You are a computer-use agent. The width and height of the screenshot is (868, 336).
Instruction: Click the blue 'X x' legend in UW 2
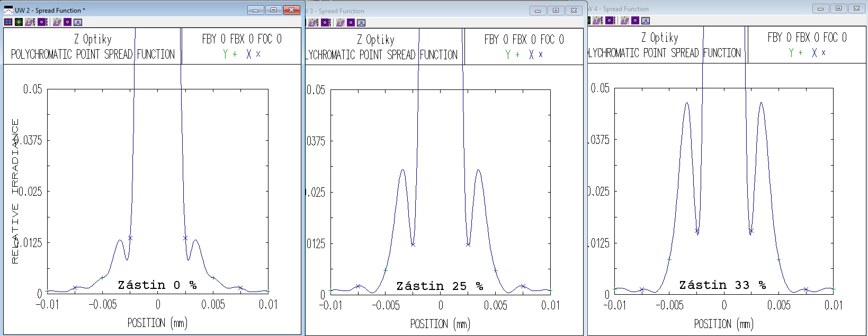pos(253,54)
